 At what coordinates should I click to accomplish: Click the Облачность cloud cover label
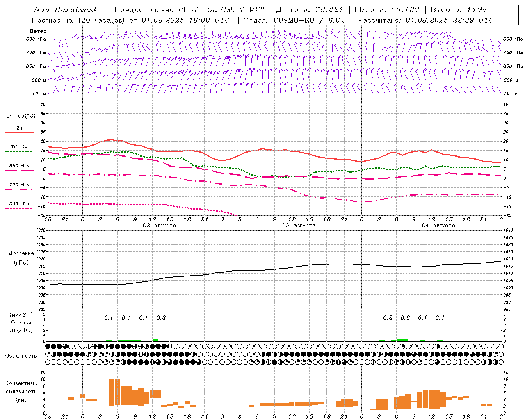[x=21, y=356]
